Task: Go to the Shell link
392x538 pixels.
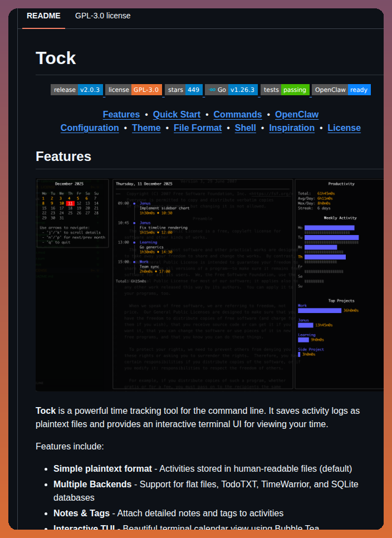Action: tap(245, 128)
